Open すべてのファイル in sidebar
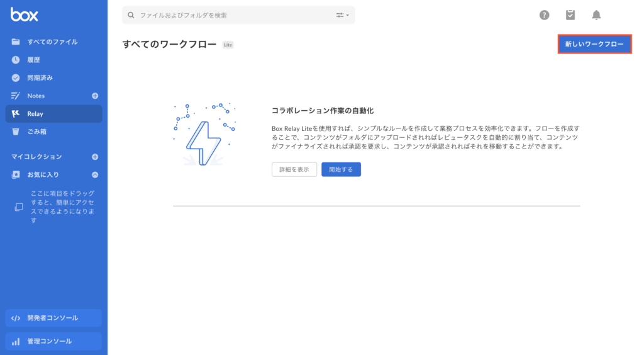This screenshot has width=644, height=355. 54,42
